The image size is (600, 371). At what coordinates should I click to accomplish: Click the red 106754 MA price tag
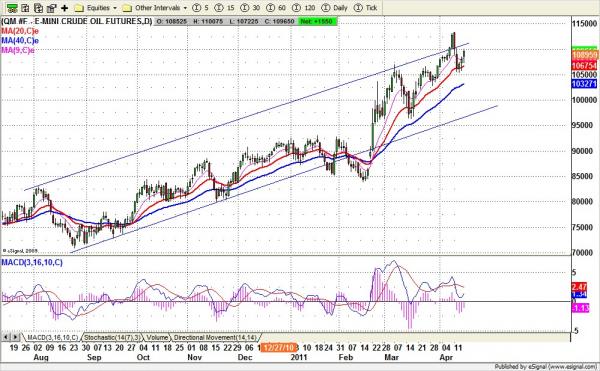tap(584, 66)
